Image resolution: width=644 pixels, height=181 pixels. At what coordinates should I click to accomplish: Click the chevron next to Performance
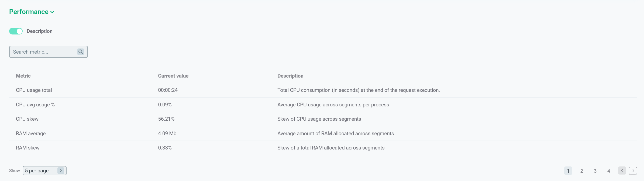[x=52, y=12]
